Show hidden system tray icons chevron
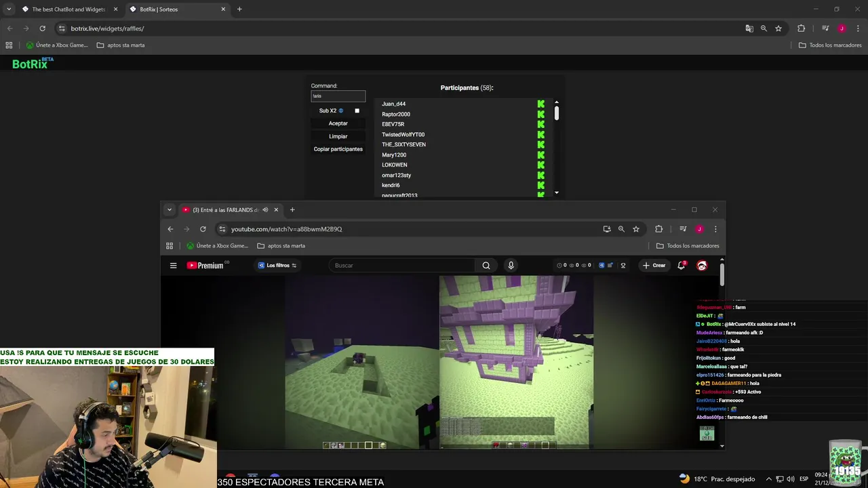 769,479
